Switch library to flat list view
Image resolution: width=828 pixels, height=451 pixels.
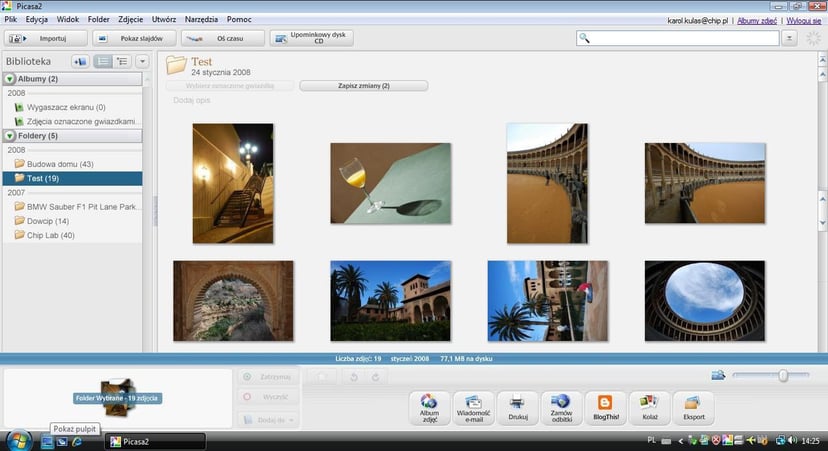click(103, 62)
